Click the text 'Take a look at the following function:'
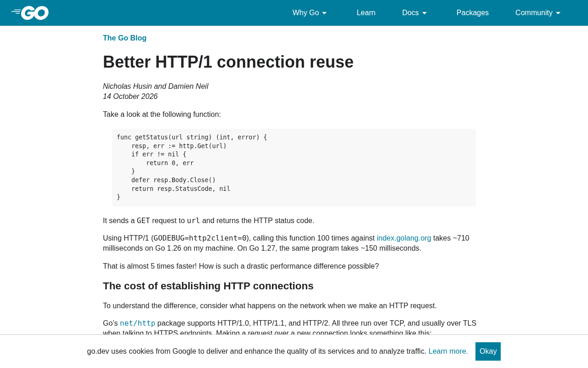This screenshot has height=368, width=588. tap(162, 115)
